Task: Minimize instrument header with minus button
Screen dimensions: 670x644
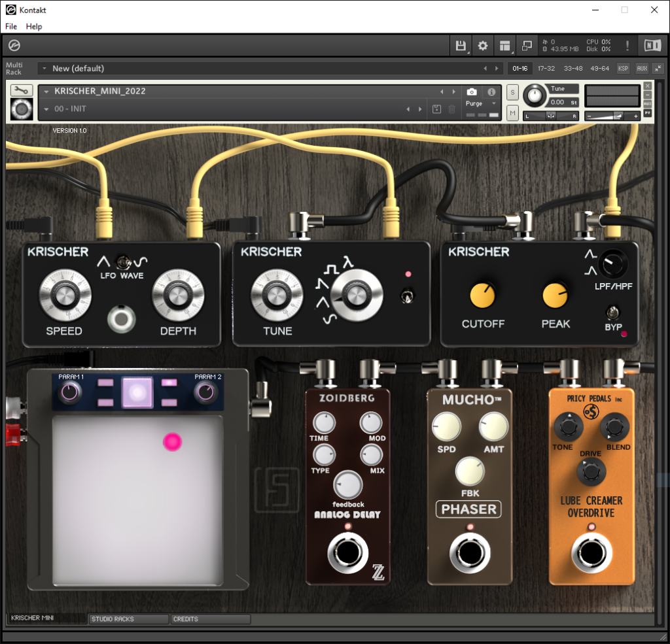Action: coord(648,95)
